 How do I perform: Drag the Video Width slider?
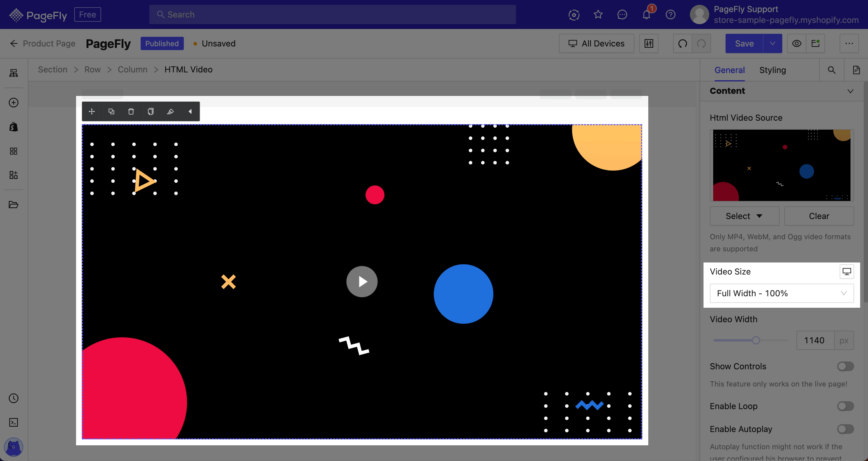pos(755,340)
